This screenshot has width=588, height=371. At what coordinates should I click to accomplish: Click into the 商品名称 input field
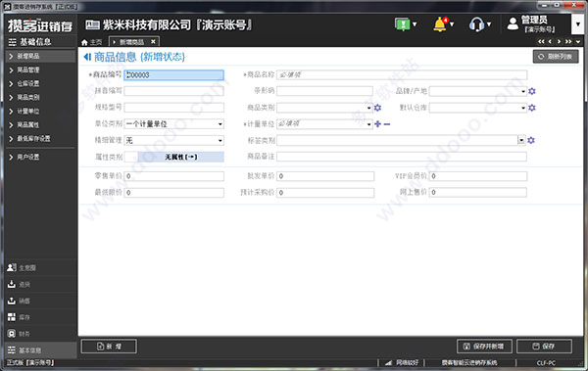[402, 75]
